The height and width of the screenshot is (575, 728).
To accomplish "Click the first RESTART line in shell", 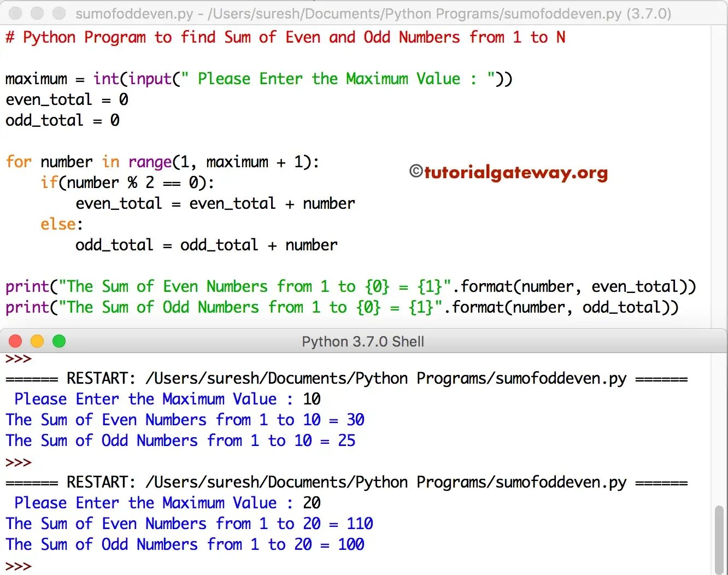I will point(347,378).
